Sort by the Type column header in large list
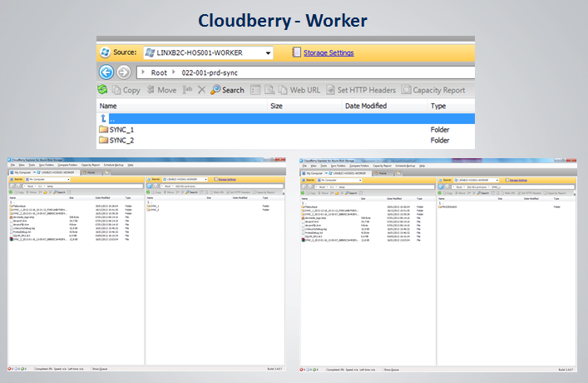The width and height of the screenshot is (588, 383). tap(451, 106)
